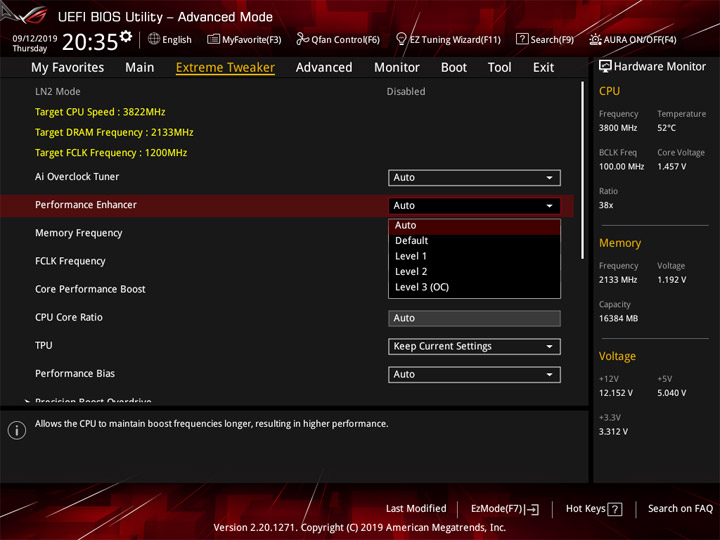Open the Exit tab
This screenshot has width=720, height=540.
coord(543,68)
